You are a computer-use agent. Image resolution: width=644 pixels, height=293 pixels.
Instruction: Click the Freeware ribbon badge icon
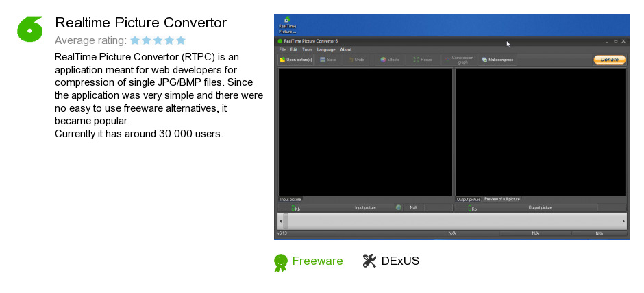point(281,263)
